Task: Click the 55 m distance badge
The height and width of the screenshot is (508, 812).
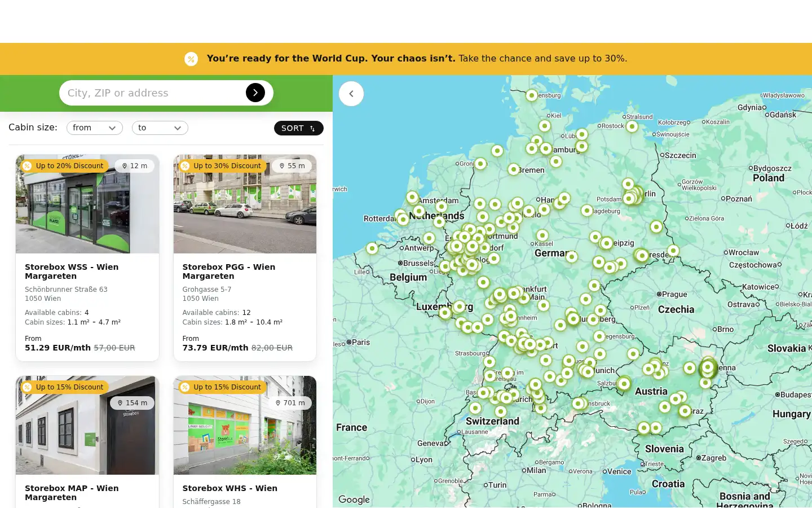Action: click(292, 166)
